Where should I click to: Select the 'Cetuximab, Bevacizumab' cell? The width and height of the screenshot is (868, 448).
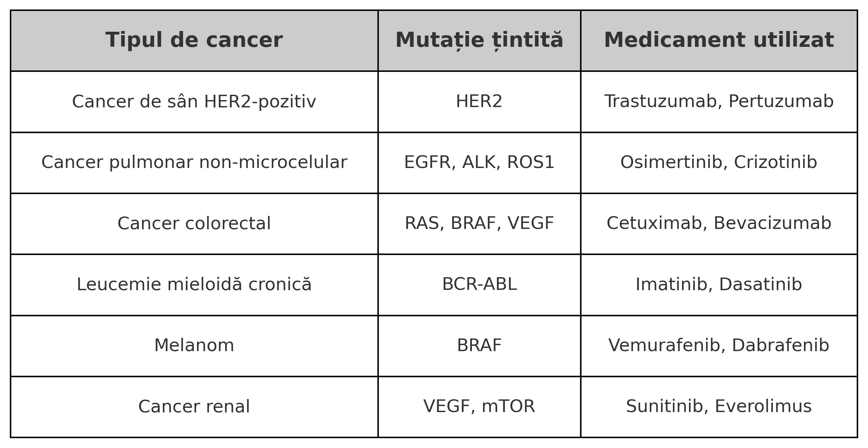tap(719, 223)
